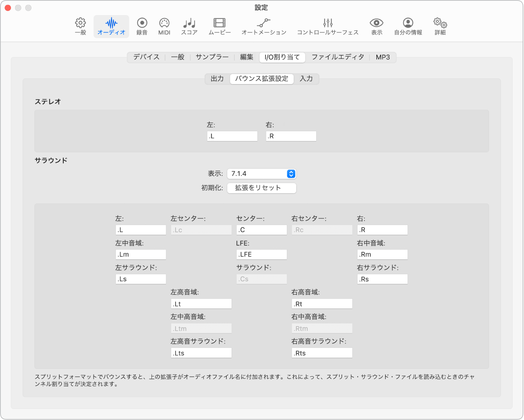Click the 右高音サラウンド field .Rts

(322, 353)
